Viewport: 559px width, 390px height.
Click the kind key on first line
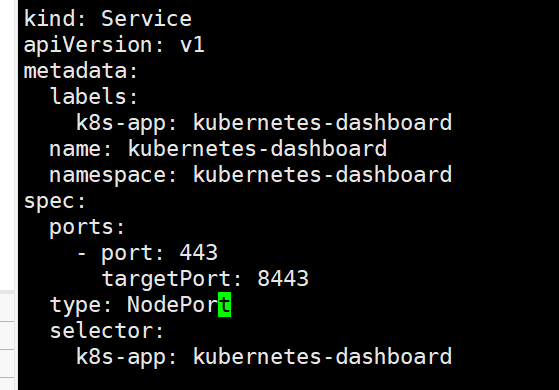pos(50,19)
